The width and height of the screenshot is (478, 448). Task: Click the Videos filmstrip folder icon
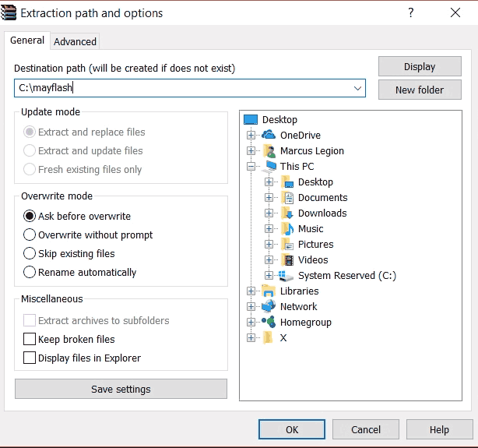click(287, 259)
